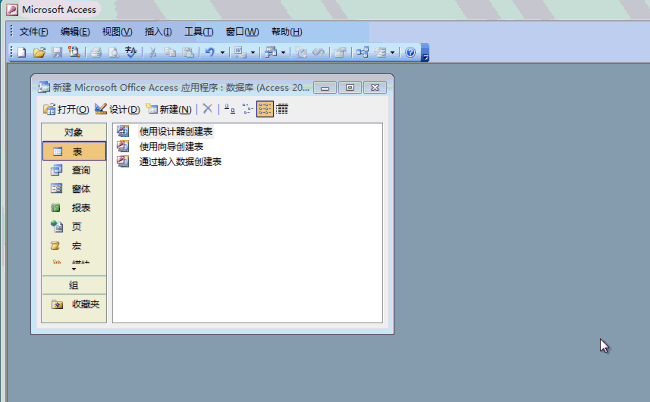Select 查询 in the objects list

[x=74, y=170]
